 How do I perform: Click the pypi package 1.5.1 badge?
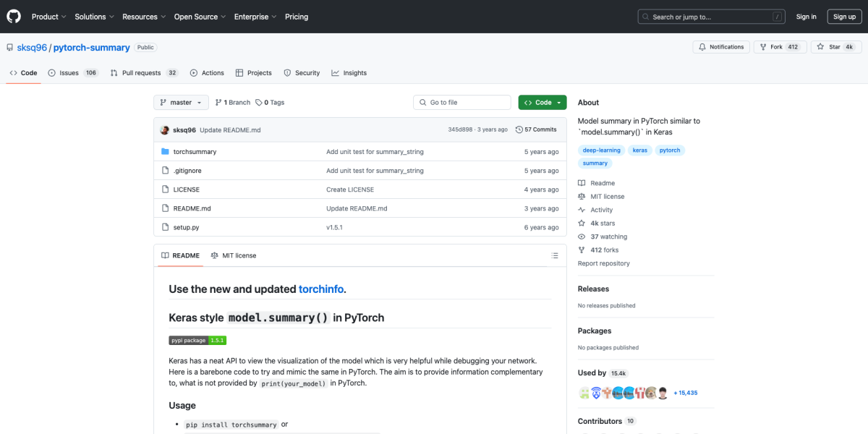coord(197,339)
